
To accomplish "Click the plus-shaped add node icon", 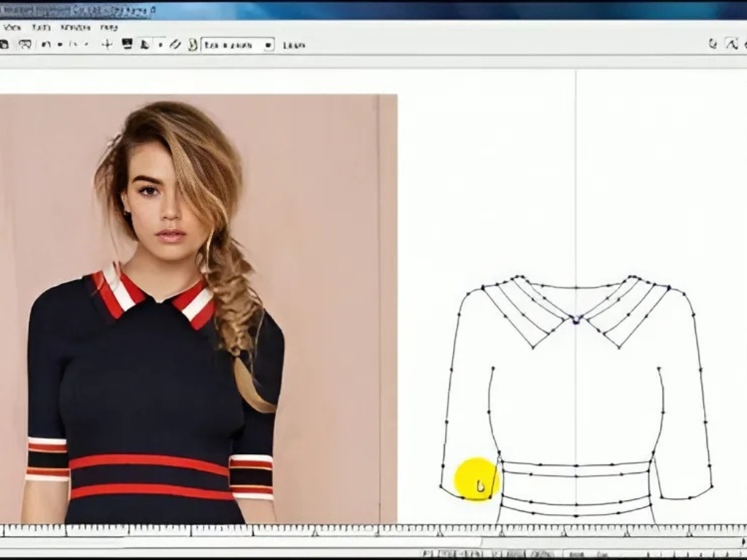I will coord(107,44).
